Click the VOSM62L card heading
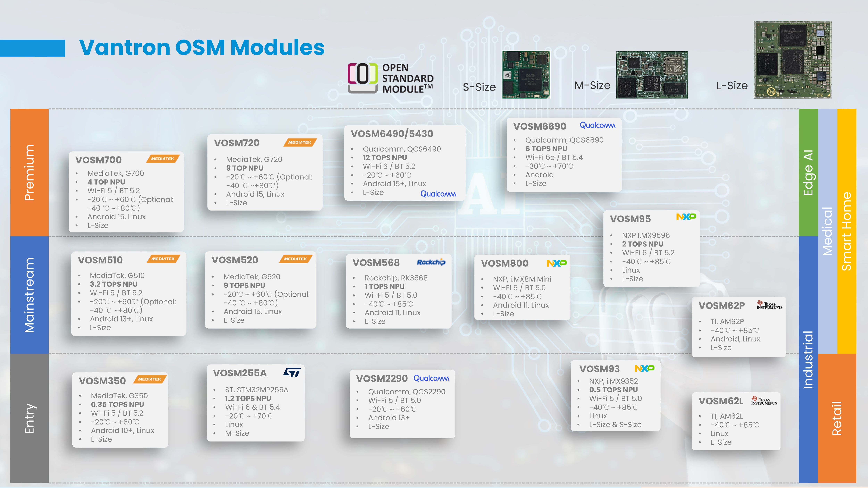This screenshot has width=868, height=488. [x=721, y=401]
